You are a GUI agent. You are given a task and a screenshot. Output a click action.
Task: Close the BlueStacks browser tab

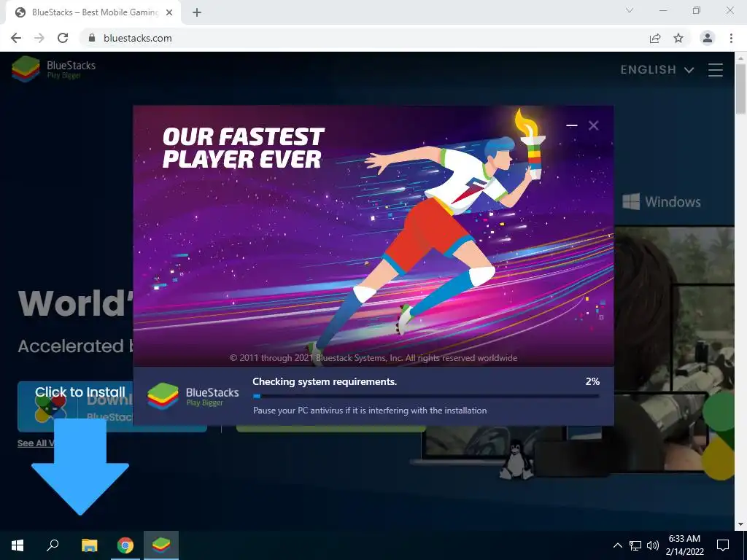(169, 12)
